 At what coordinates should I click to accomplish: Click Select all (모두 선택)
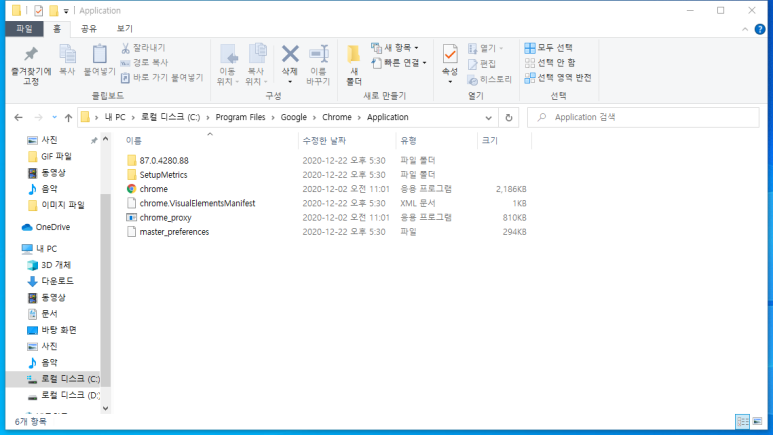click(548, 48)
